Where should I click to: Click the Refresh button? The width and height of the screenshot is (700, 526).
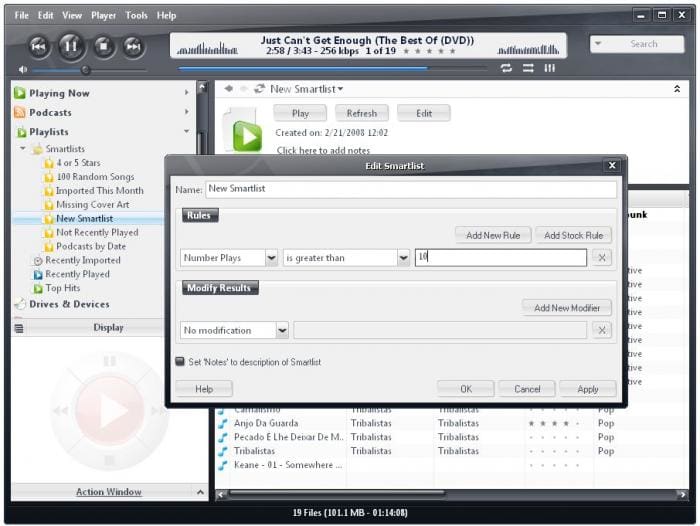point(362,113)
